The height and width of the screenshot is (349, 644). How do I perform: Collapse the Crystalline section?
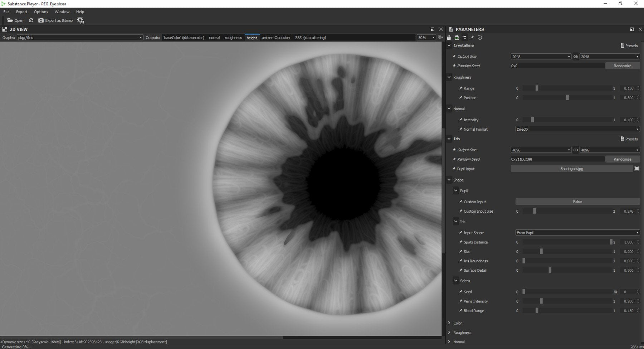point(449,45)
